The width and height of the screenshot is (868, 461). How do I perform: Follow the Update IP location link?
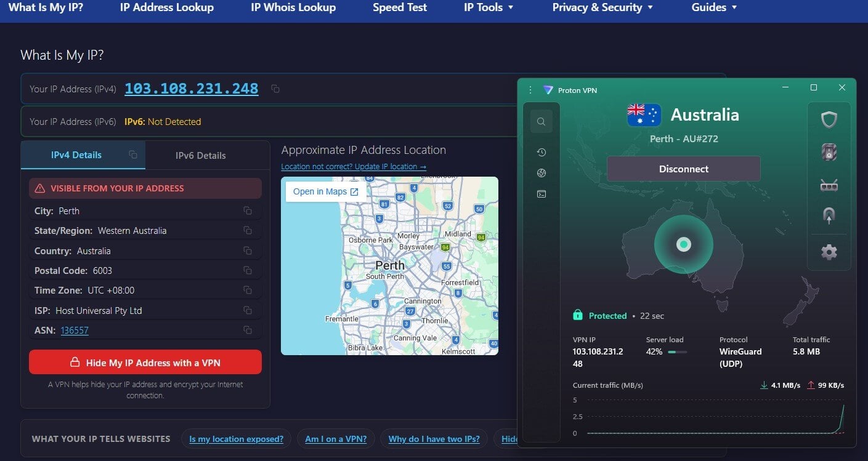(x=354, y=167)
